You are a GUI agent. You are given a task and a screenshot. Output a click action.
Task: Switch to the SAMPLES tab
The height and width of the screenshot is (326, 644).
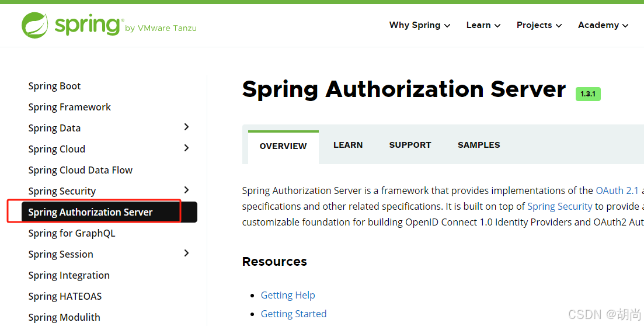click(x=479, y=145)
